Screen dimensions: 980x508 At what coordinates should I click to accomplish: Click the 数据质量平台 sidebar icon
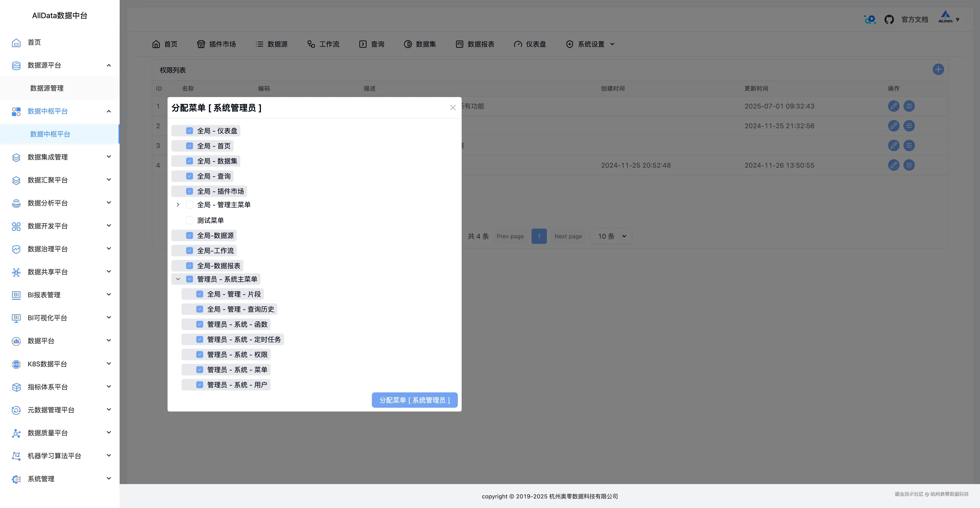coord(16,433)
